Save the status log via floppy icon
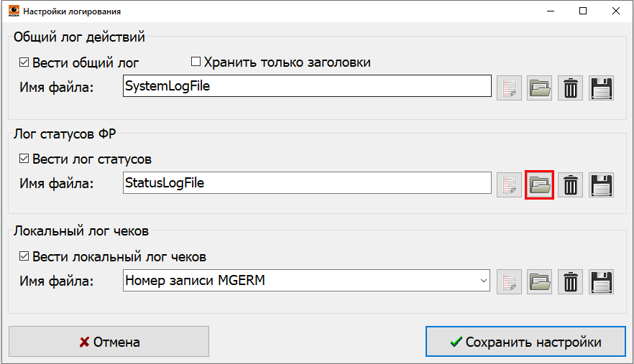This screenshot has height=364, width=634. tap(601, 185)
